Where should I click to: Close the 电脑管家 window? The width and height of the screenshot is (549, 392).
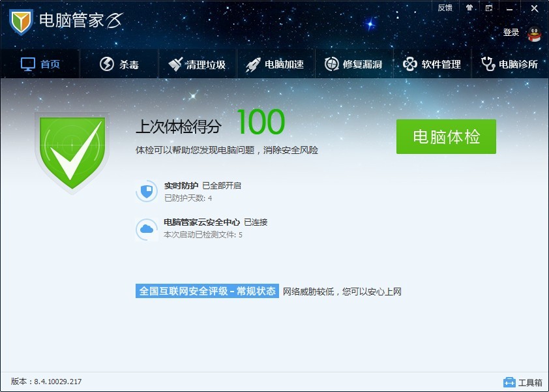pos(534,8)
